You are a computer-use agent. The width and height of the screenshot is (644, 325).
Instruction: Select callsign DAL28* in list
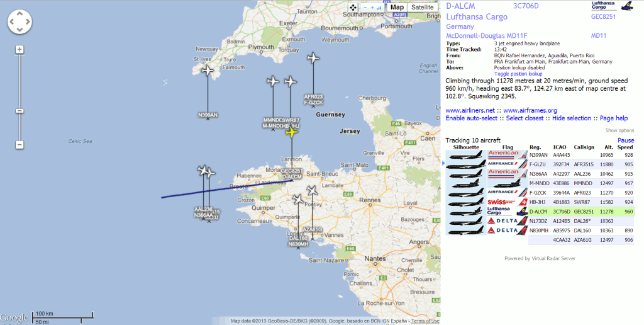pyautogui.click(x=582, y=221)
